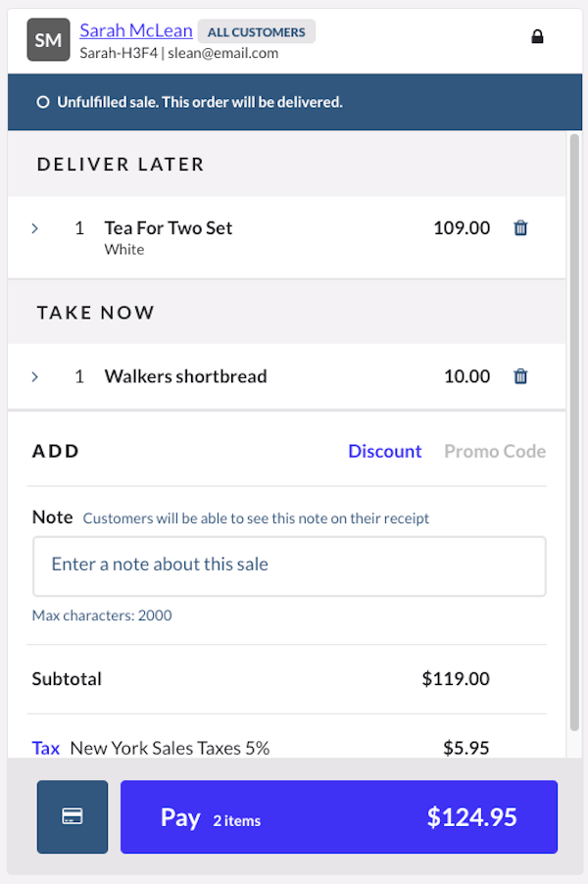
Task: Click the ALL CUSTOMERS group tag
Action: 256,32
